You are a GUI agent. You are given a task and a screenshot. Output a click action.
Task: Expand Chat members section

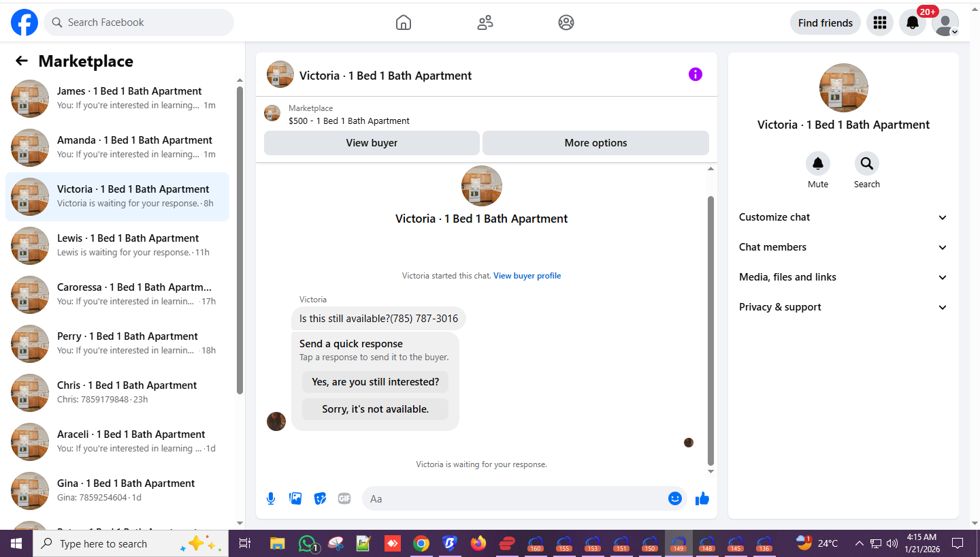[843, 247]
